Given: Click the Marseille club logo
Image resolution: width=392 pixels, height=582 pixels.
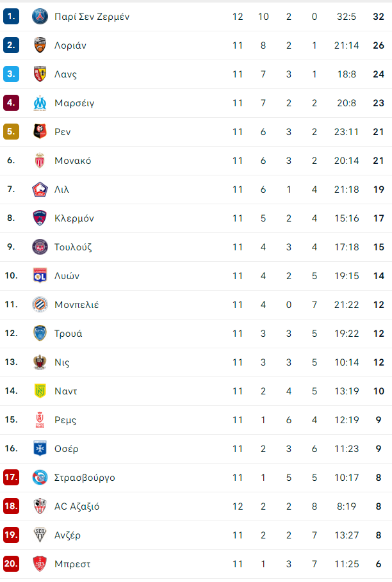Looking at the screenshot, I should (x=40, y=103).
